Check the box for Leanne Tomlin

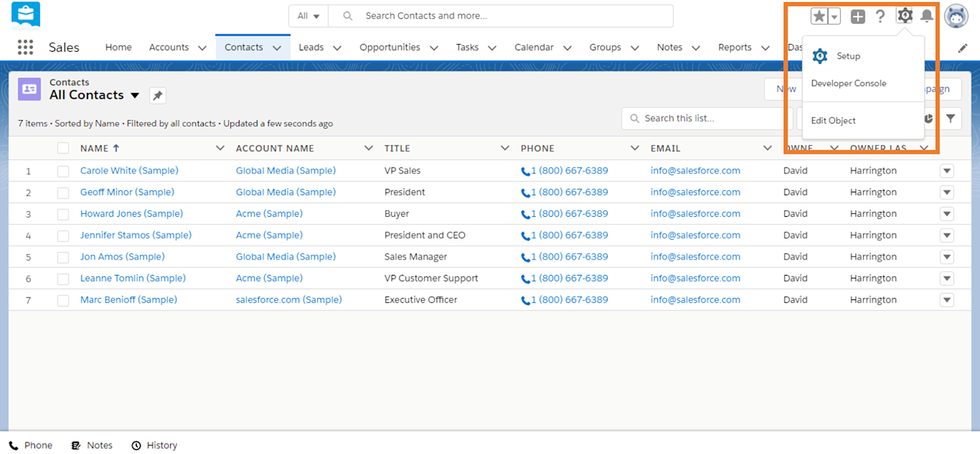pos(63,279)
